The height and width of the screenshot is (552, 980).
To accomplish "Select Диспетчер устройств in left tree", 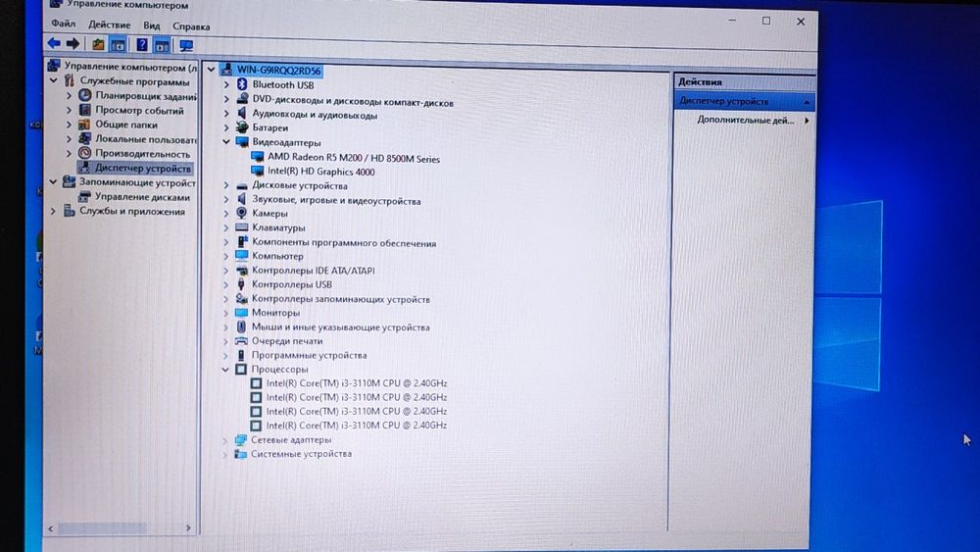I will point(142,169).
